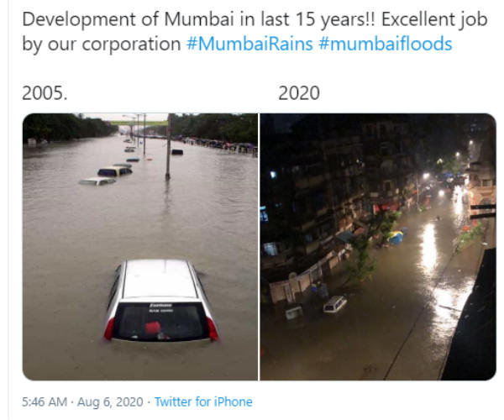This screenshot has height=420, width=504.
Task: Click the "2005." caption label
Action: 45,93
